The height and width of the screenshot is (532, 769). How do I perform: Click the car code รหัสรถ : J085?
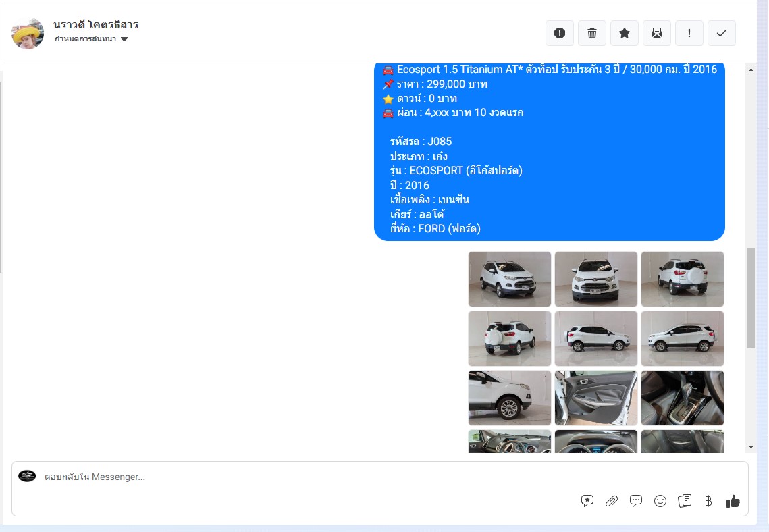421,142
